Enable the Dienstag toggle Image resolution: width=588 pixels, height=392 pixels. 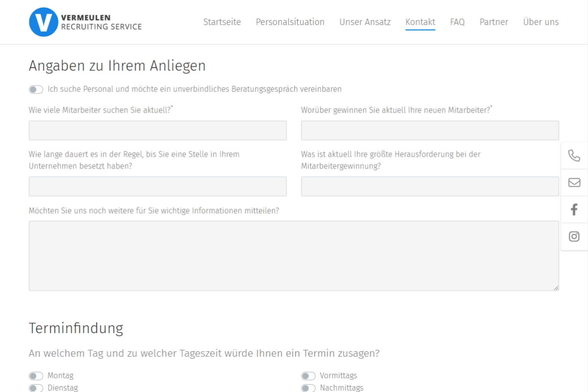[36, 388]
